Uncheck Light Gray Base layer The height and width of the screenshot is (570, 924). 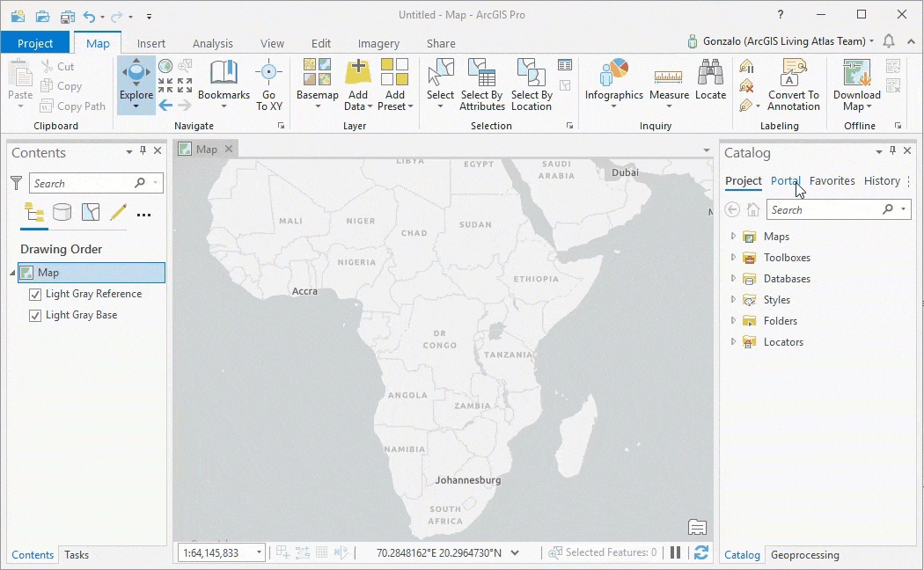[x=35, y=316]
